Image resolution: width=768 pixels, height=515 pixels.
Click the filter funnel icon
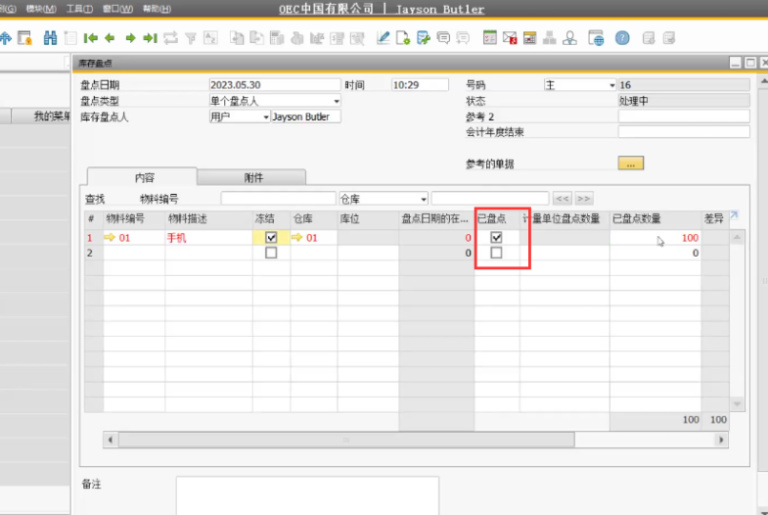click(191, 38)
